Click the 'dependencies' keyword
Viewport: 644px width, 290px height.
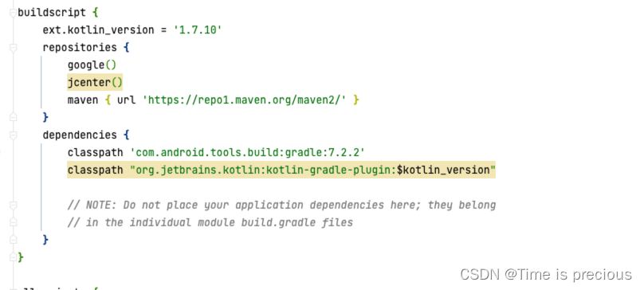coord(80,135)
